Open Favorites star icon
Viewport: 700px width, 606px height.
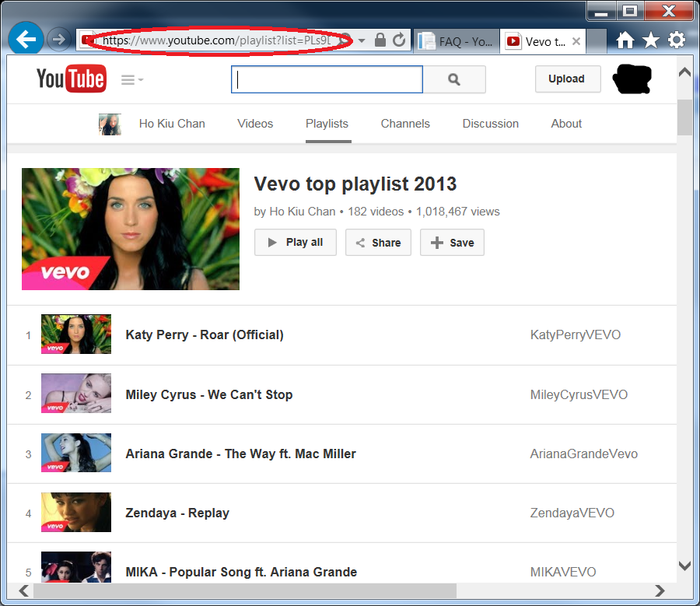[x=651, y=40]
